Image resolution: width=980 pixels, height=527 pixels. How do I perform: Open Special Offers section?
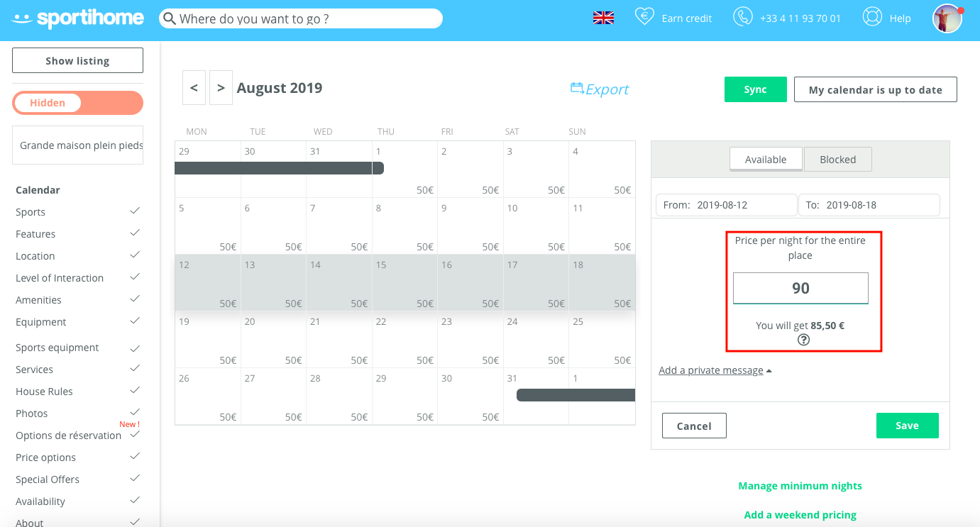tap(48, 479)
